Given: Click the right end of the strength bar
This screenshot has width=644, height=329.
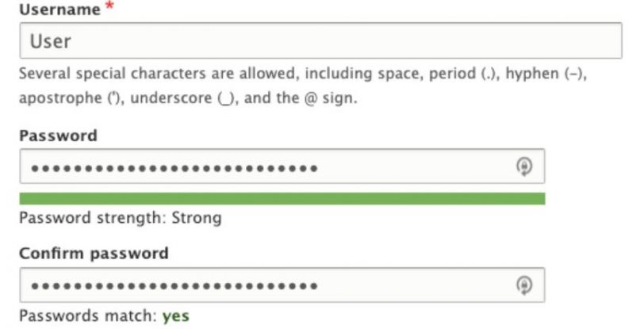Looking at the screenshot, I should click(539, 199).
